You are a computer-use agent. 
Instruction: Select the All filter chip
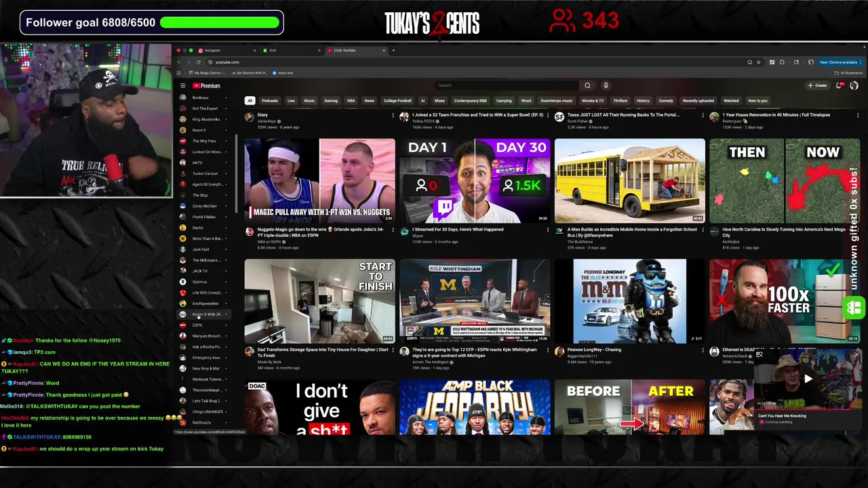[250, 100]
